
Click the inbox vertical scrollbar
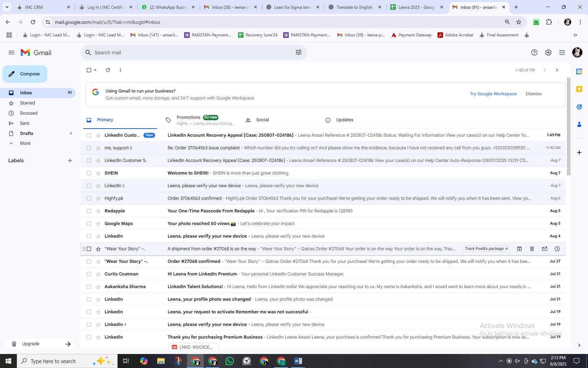point(569,126)
